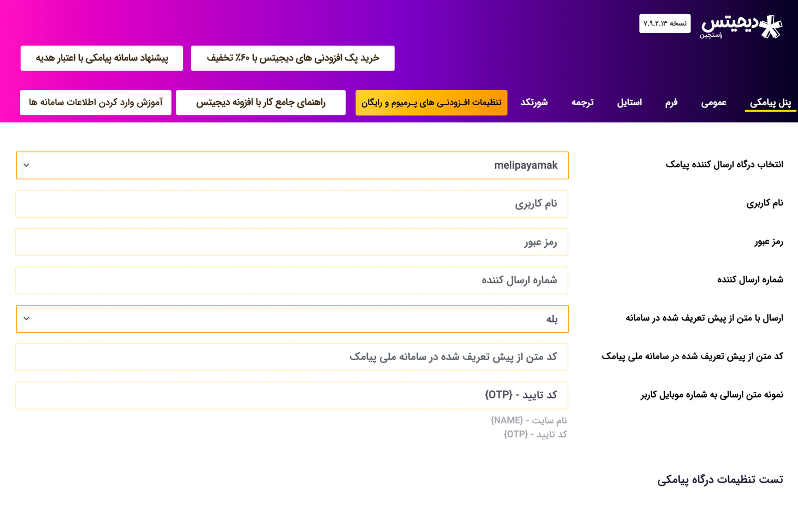This screenshot has height=532, width=798.
Task: Click the version نسخه ۷.۹.۲.۱۳ badge
Action: [665, 23]
